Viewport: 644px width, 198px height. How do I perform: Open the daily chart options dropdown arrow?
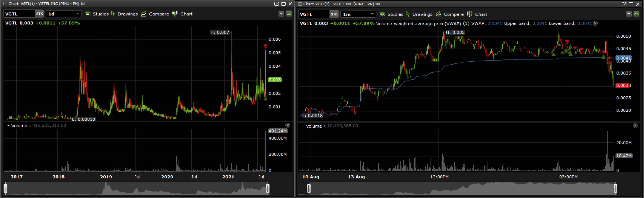pyautogui.click(x=281, y=14)
